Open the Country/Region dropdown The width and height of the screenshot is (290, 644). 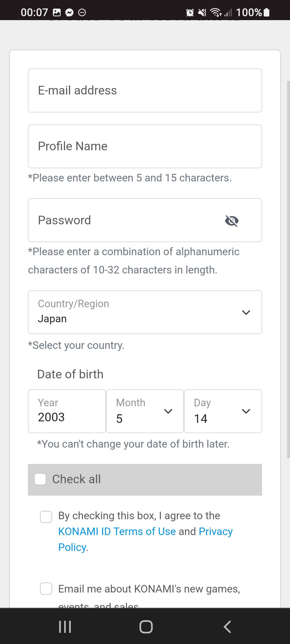click(x=145, y=312)
